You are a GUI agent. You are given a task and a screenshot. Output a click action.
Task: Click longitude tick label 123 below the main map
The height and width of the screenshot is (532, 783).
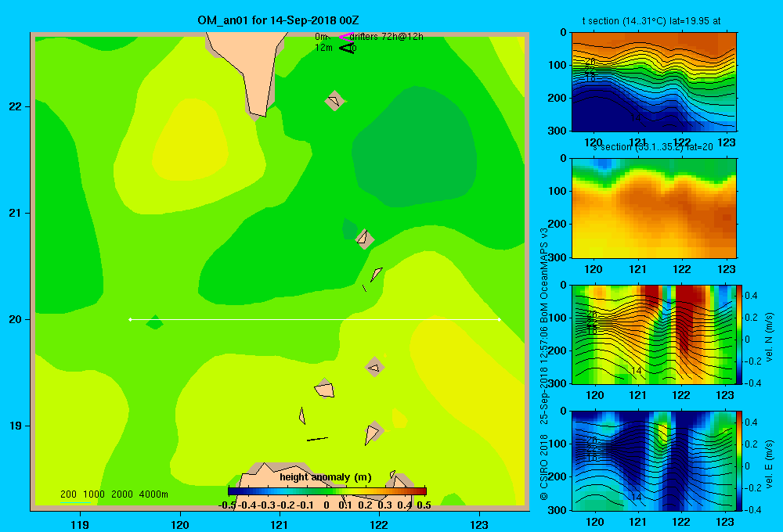(x=479, y=524)
